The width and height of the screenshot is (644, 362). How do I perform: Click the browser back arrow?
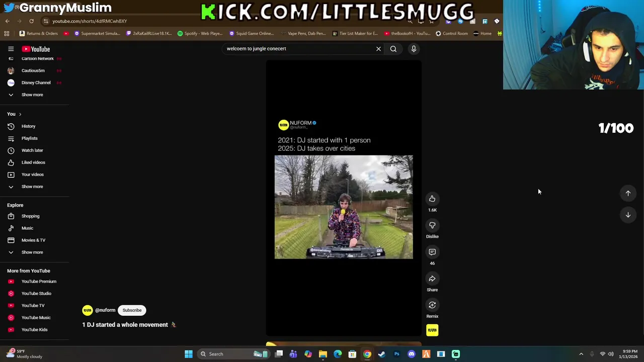(x=7, y=21)
